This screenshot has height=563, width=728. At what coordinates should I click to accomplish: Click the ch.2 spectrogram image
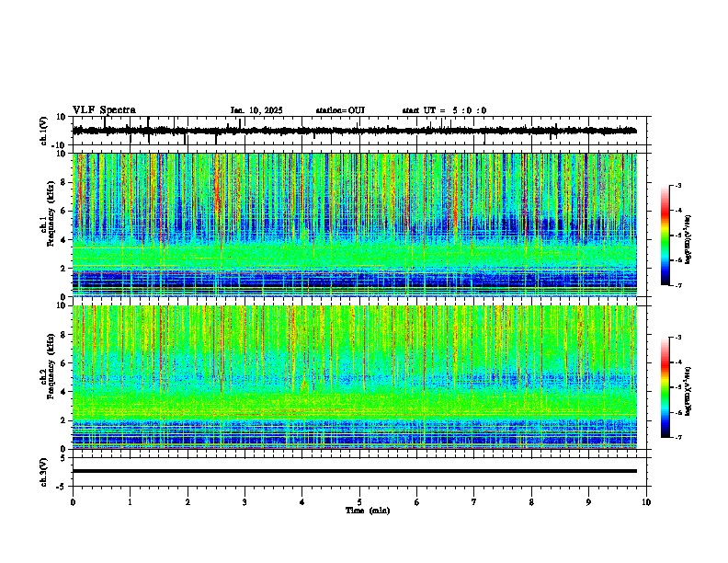[x=355, y=377]
